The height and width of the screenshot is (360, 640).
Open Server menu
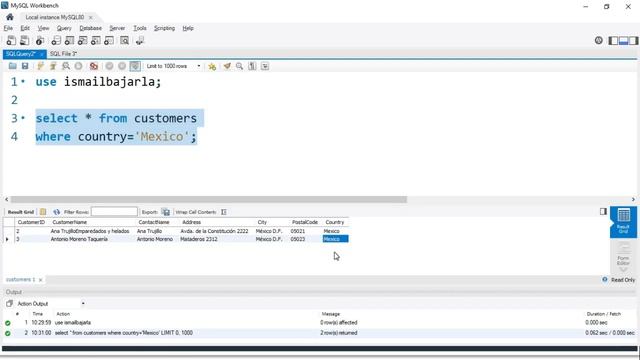tap(117, 28)
